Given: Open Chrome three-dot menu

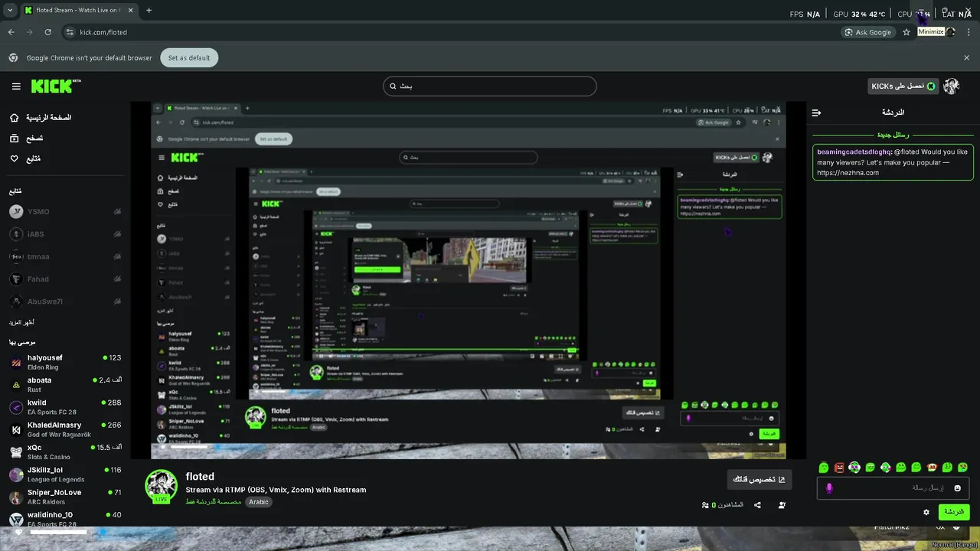Looking at the screenshot, I should (x=969, y=32).
